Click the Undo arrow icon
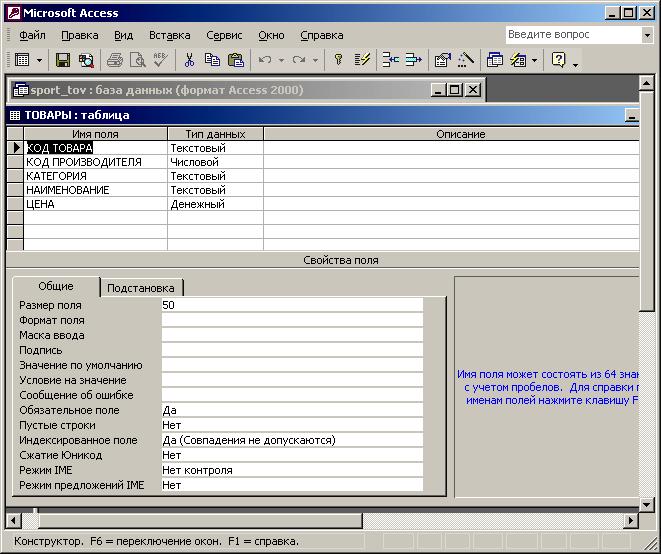 (x=265, y=60)
